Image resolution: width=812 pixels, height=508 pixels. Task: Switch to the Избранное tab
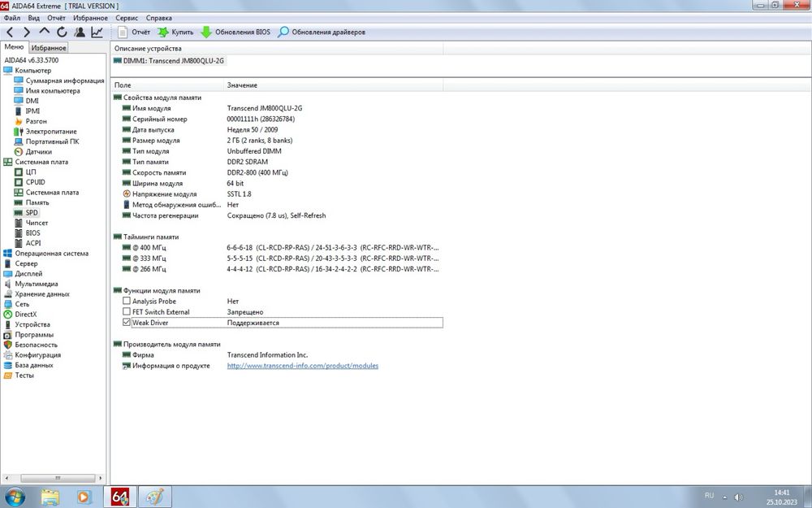pos(49,48)
